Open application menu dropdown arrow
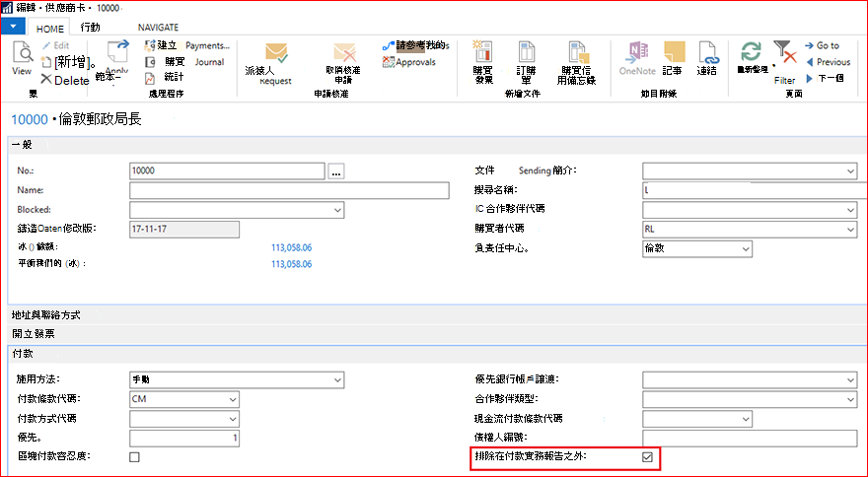 tap(13, 26)
